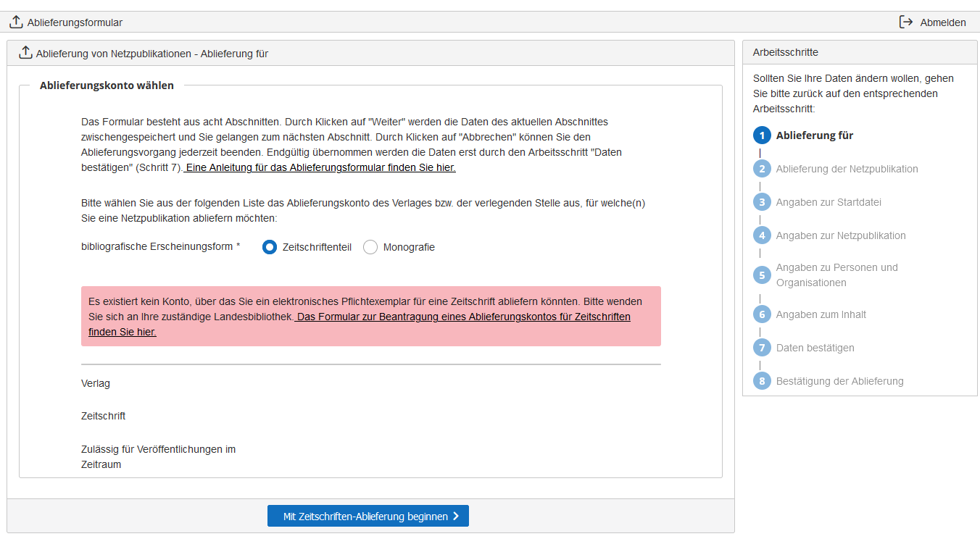
Task: Log out via Abmelden
Action: 933,22
